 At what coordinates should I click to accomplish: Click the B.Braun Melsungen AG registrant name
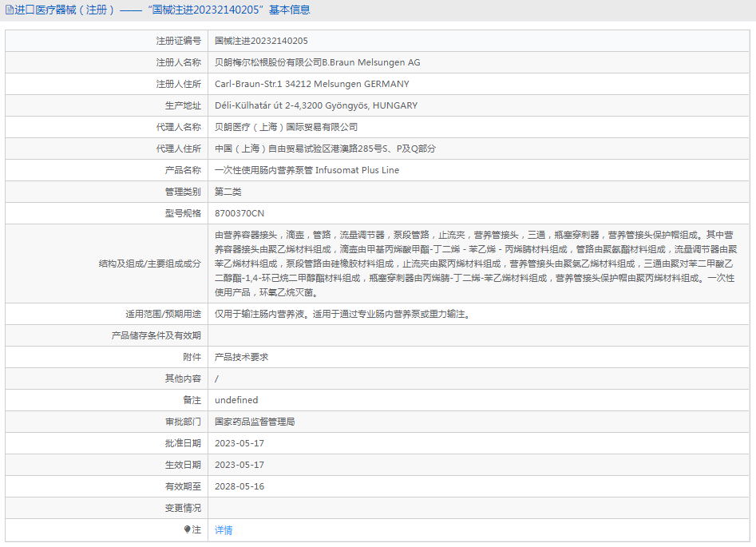[317, 63]
